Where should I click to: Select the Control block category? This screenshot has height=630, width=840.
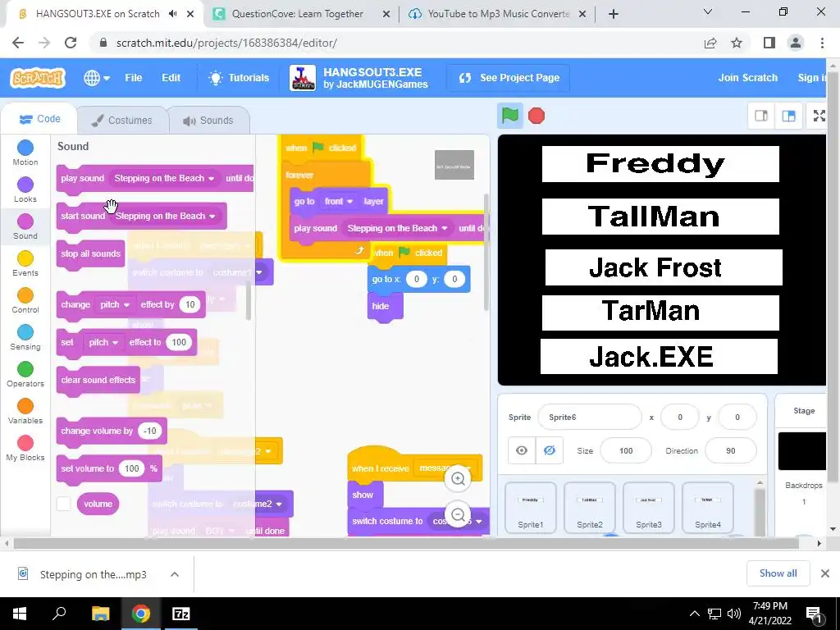[25, 301]
